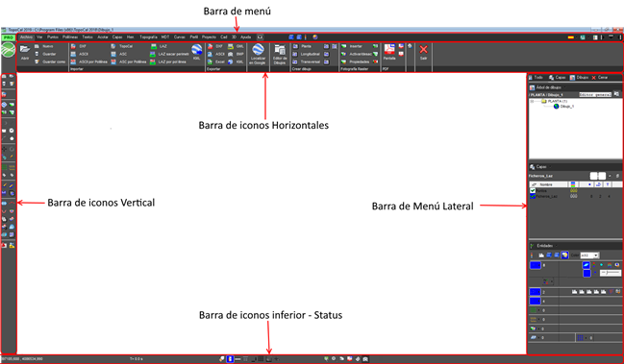Click Nuevo in the file group

click(44, 46)
